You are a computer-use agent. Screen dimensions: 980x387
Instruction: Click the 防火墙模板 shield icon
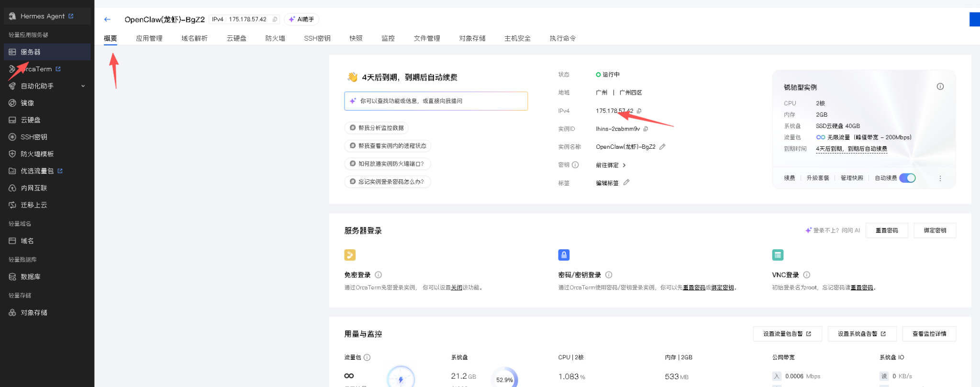pyautogui.click(x=12, y=154)
